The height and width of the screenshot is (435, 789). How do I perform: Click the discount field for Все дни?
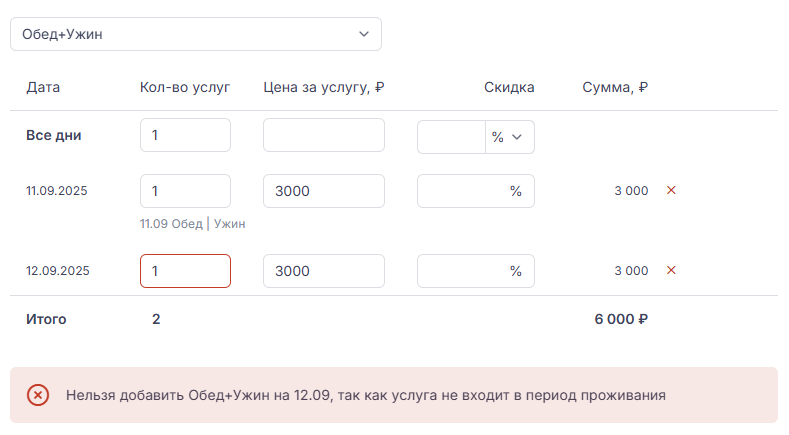point(451,137)
